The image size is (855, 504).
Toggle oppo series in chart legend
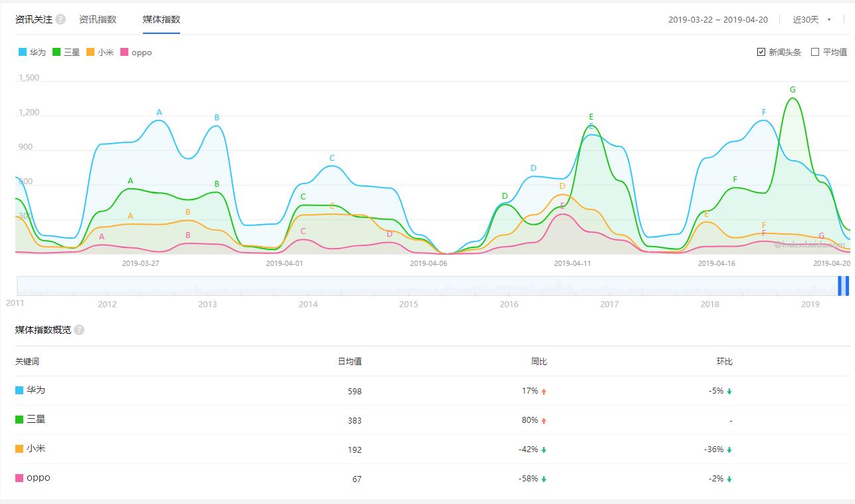click(136, 52)
